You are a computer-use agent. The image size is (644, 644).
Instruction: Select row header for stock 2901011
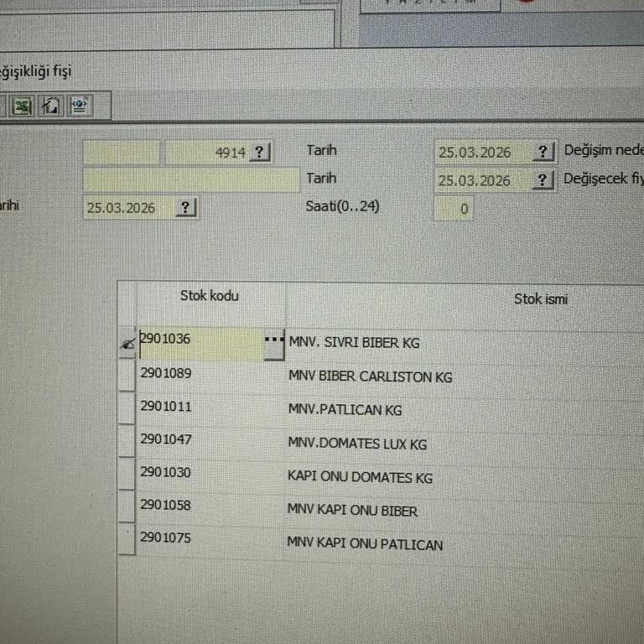click(127, 408)
